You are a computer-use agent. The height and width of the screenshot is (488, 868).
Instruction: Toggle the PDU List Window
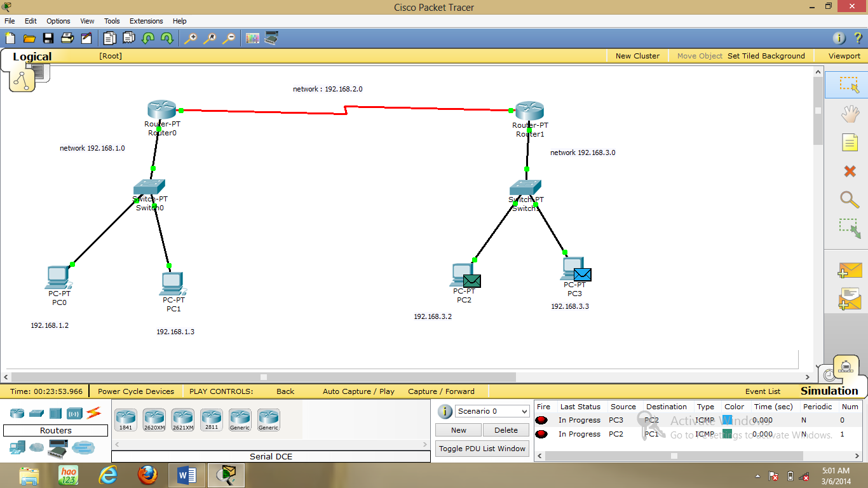coord(482,449)
